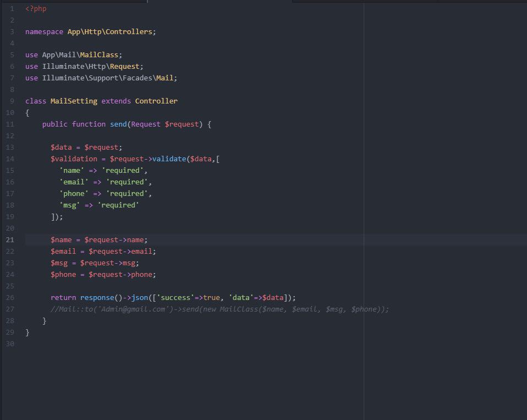This screenshot has height=420, width=527.
Task: Click 'json' method on line 26
Action: 140,298
